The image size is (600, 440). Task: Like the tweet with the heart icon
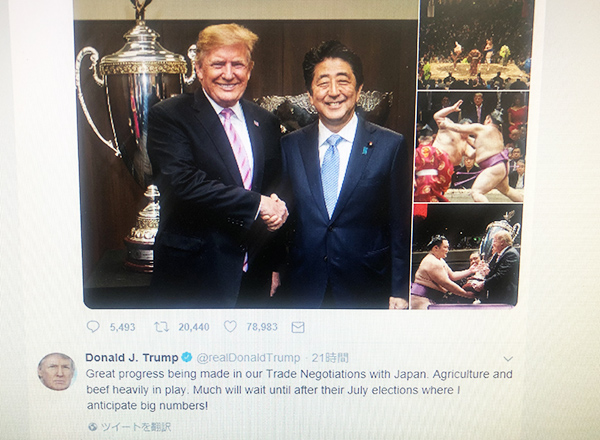tap(230, 326)
